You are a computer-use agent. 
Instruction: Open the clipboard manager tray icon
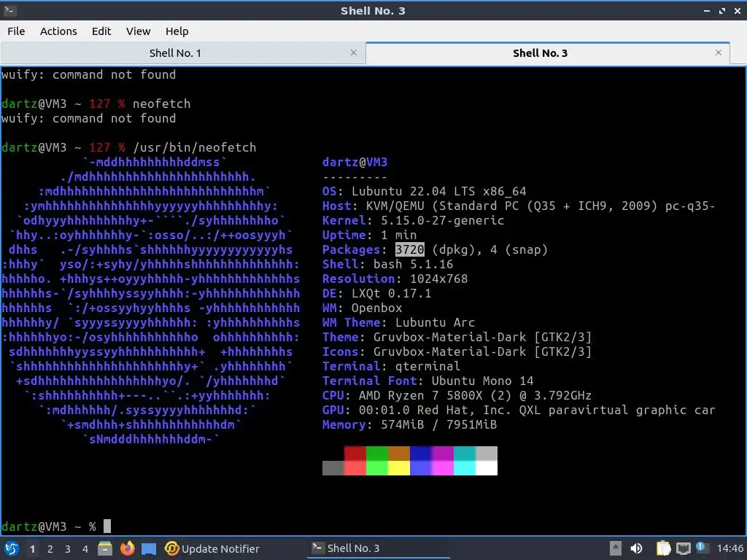[x=663, y=548]
